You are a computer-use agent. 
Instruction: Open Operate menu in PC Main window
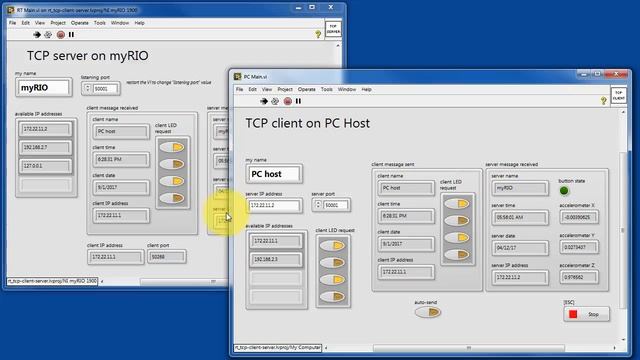pyautogui.click(x=307, y=89)
